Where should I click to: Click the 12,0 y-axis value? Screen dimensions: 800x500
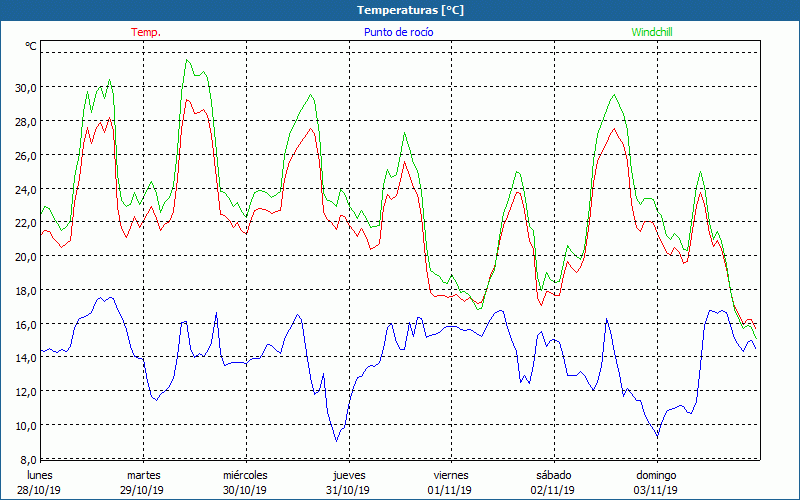coord(26,392)
